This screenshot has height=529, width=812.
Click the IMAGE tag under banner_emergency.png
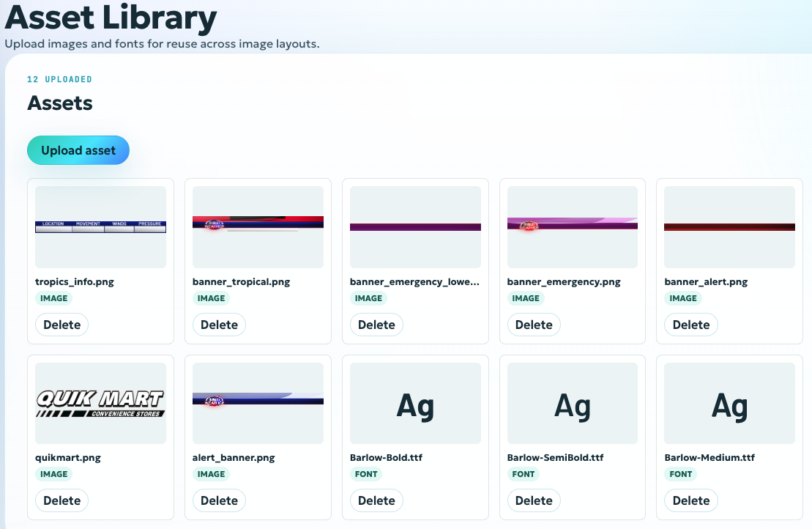tap(526, 298)
